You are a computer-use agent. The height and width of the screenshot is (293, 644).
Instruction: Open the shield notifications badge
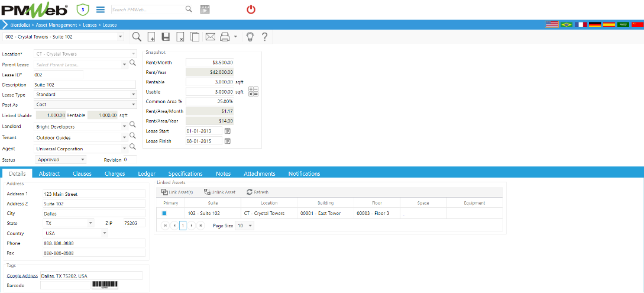82,9
